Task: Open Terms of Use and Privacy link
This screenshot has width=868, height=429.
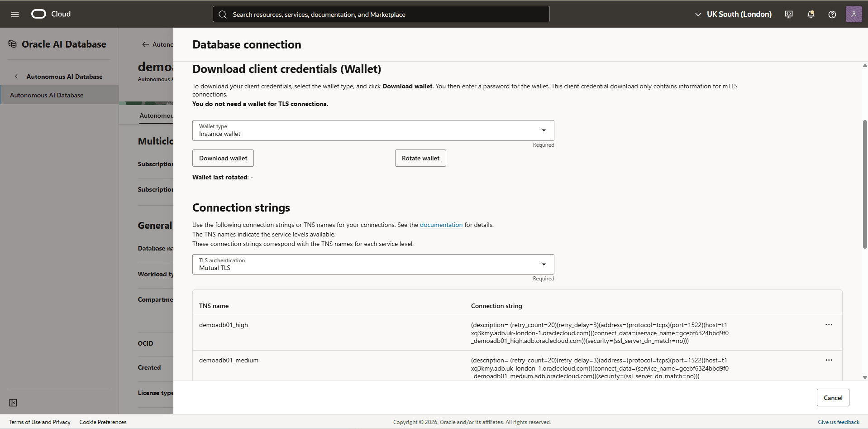Action: tap(39, 422)
